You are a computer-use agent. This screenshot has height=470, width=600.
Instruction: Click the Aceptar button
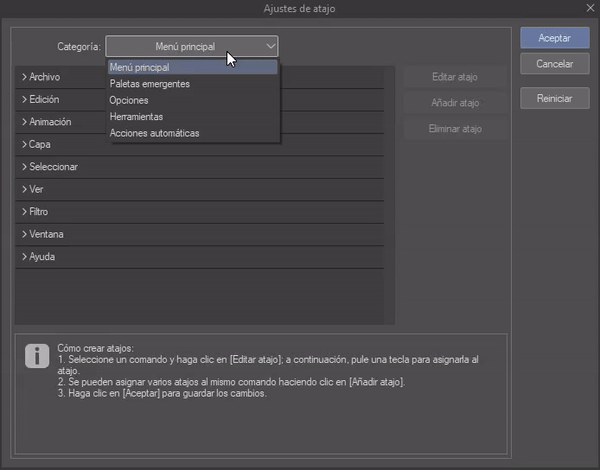click(554, 38)
